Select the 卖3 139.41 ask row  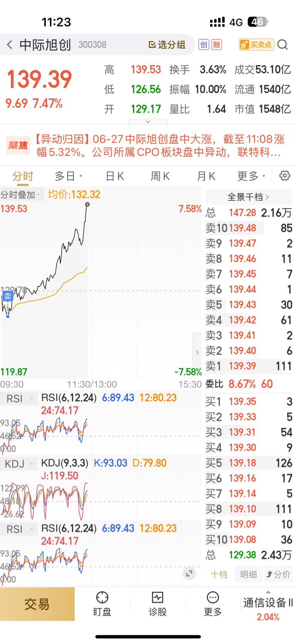pyautogui.click(x=249, y=335)
